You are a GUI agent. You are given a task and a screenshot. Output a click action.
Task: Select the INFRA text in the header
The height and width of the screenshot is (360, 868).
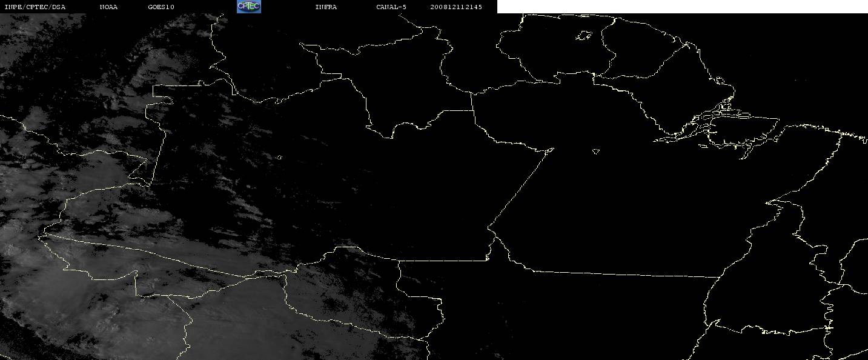click(326, 7)
